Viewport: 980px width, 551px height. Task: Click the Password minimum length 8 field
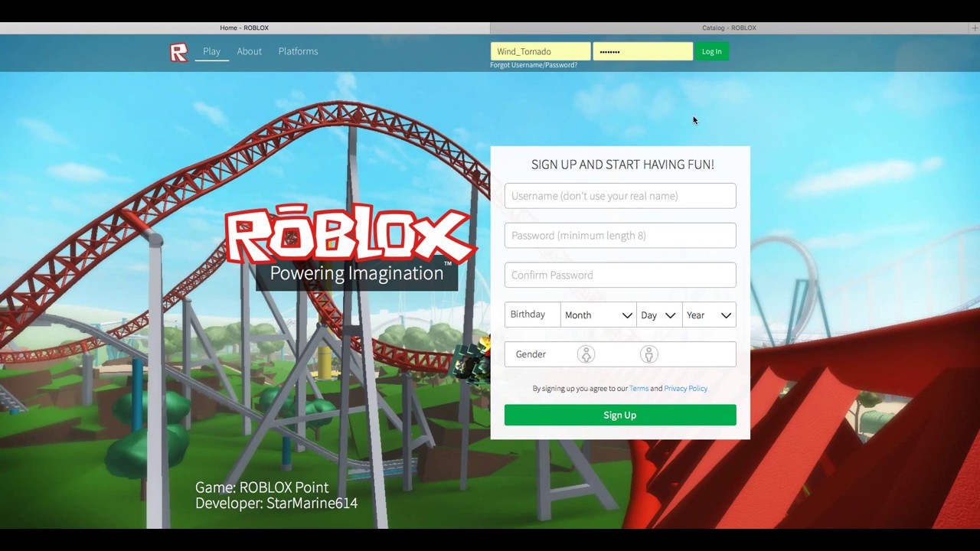620,236
